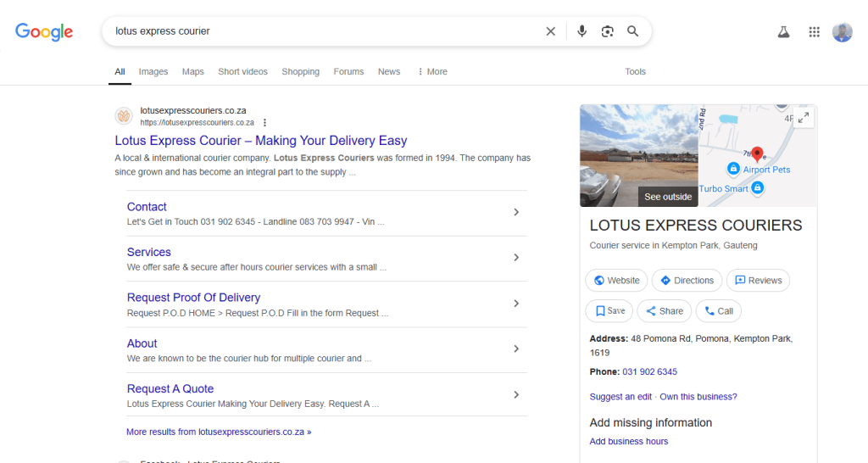Open the Request Proof Of Delivery sitelink
868x463 pixels.
tap(194, 298)
